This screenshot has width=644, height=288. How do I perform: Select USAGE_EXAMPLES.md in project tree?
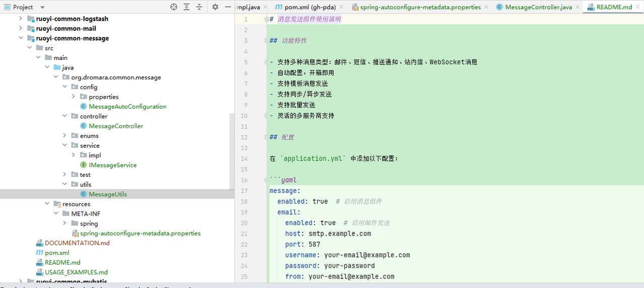[x=76, y=272]
